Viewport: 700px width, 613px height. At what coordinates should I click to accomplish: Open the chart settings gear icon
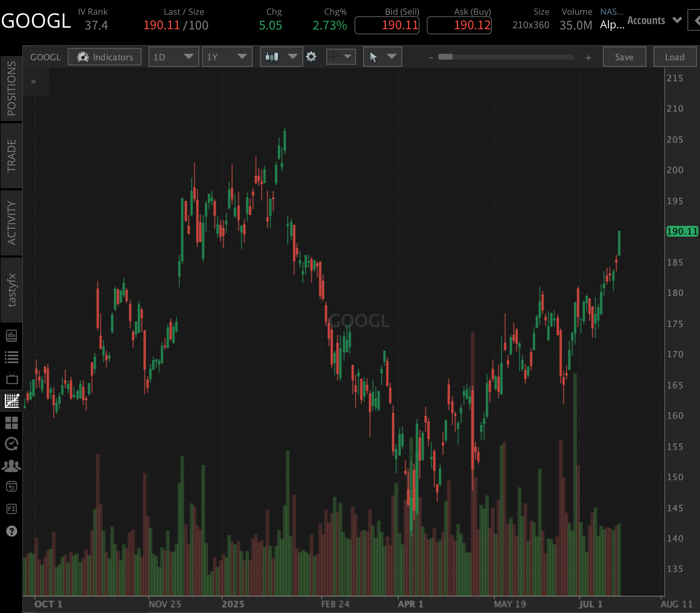[311, 57]
